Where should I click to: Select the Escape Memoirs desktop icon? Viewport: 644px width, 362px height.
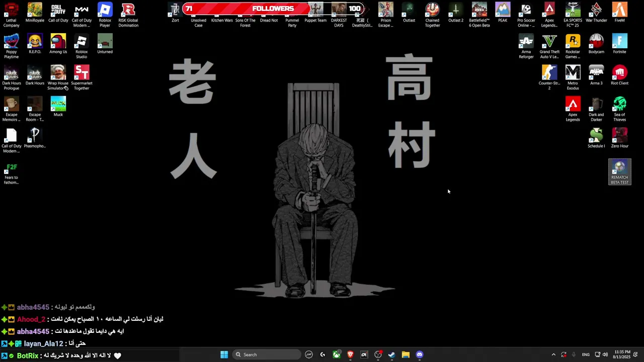tap(11, 109)
